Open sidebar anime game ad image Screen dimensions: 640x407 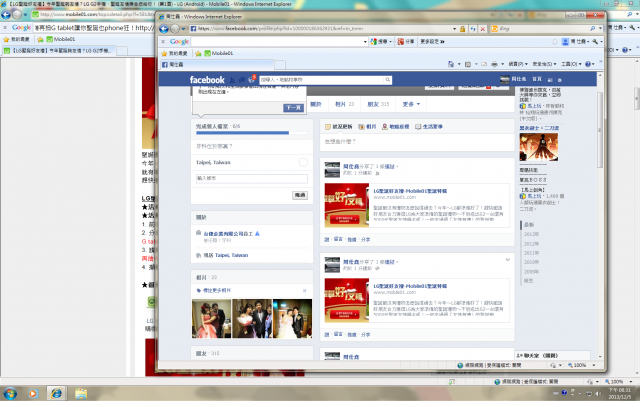(x=538, y=147)
